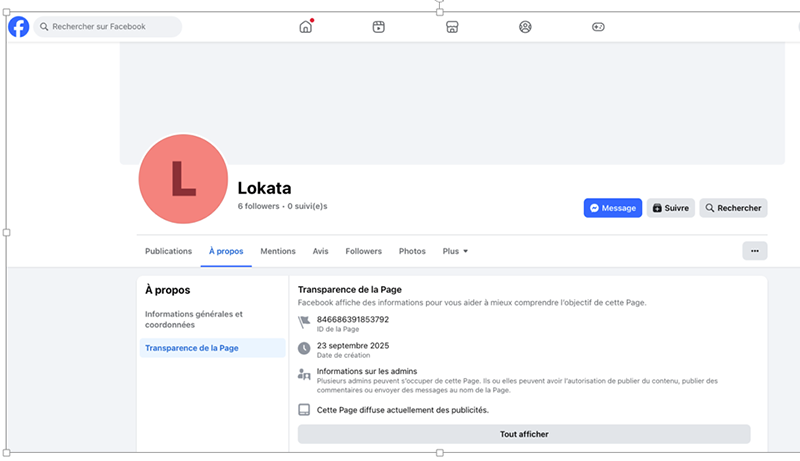Click the Lokata profile picture
The height and width of the screenshot is (461, 800).
183,179
